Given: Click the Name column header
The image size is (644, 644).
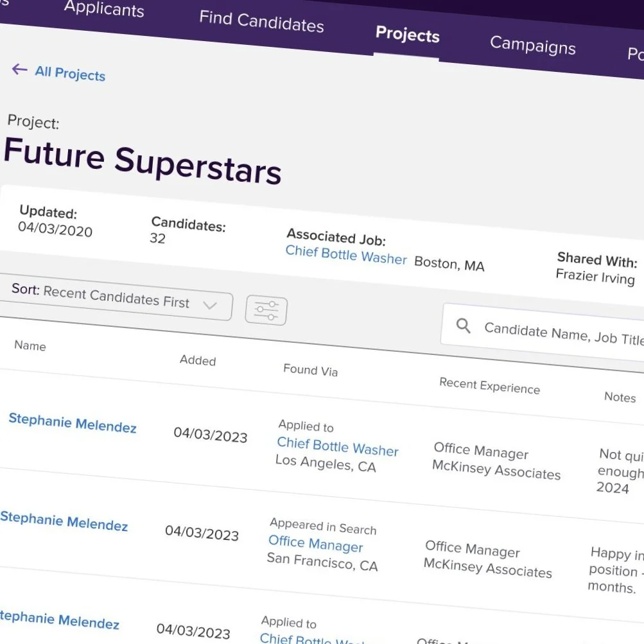Looking at the screenshot, I should pyautogui.click(x=30, y=346).
